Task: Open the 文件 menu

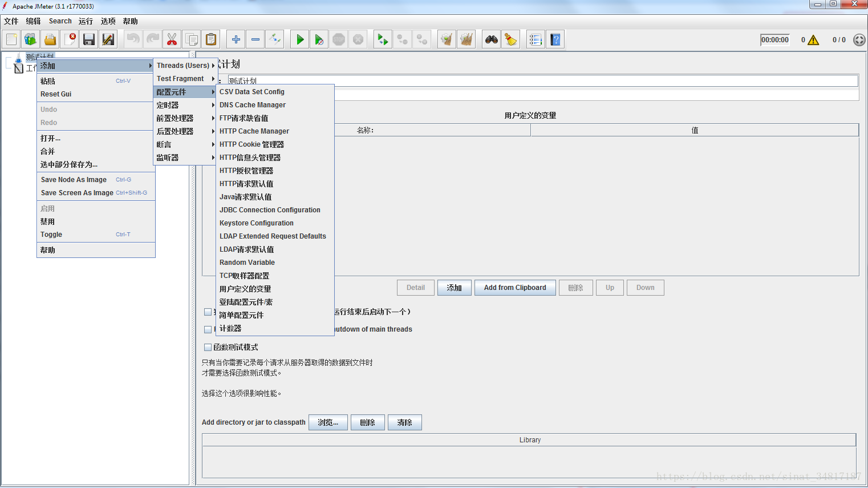Action: point(11,21)
